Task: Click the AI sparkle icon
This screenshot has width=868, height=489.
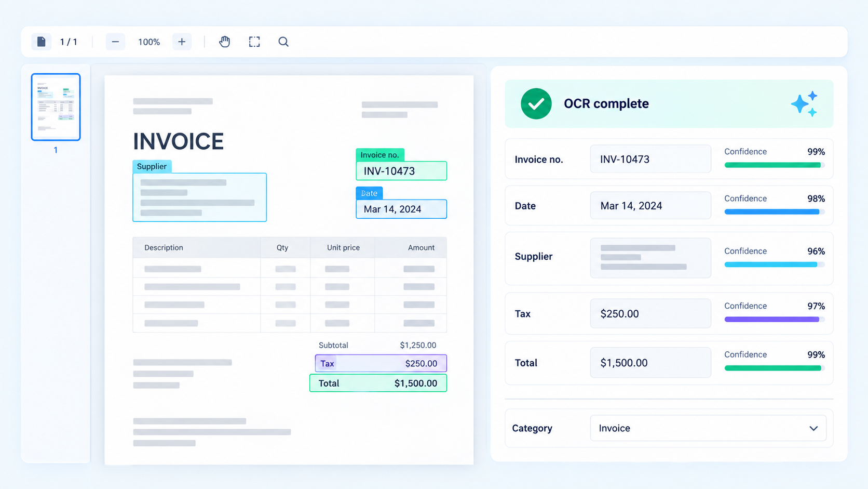Action: 804,103
